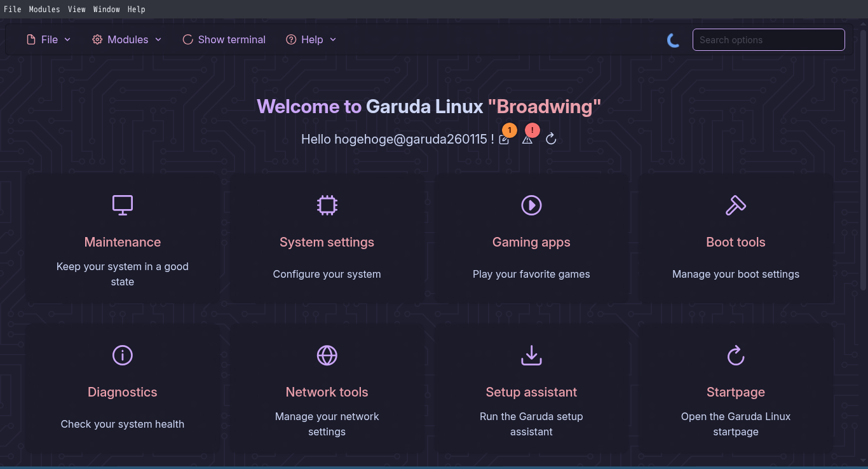Viewport: 868px width, 469px height.
Task: Toggle dark mode with the moon icon
Action: click(x=674, y=40)
